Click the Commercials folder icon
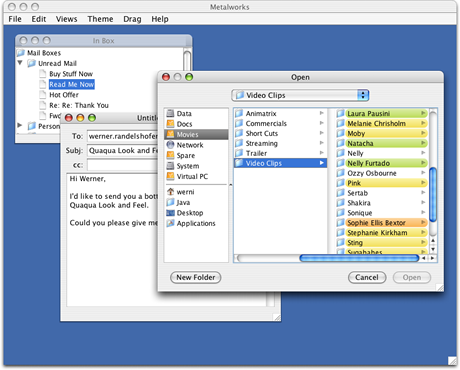This screenshot has width=460, height=370. (x=239, y=123)
